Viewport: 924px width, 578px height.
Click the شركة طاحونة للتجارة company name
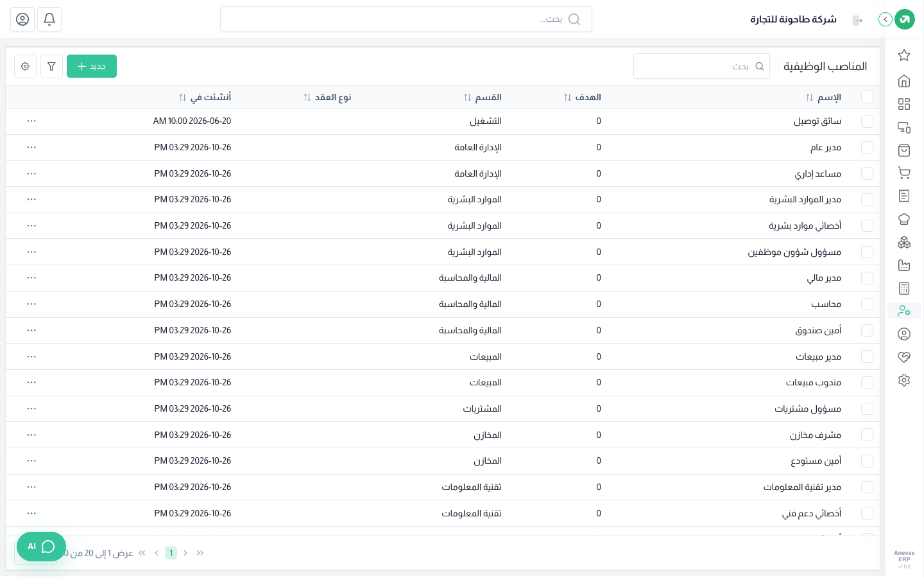794,19
